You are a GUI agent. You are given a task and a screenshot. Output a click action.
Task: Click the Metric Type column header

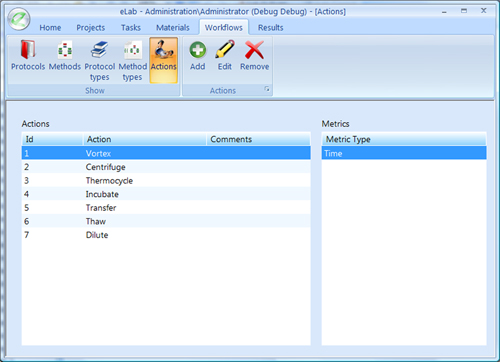pos(404,139)
